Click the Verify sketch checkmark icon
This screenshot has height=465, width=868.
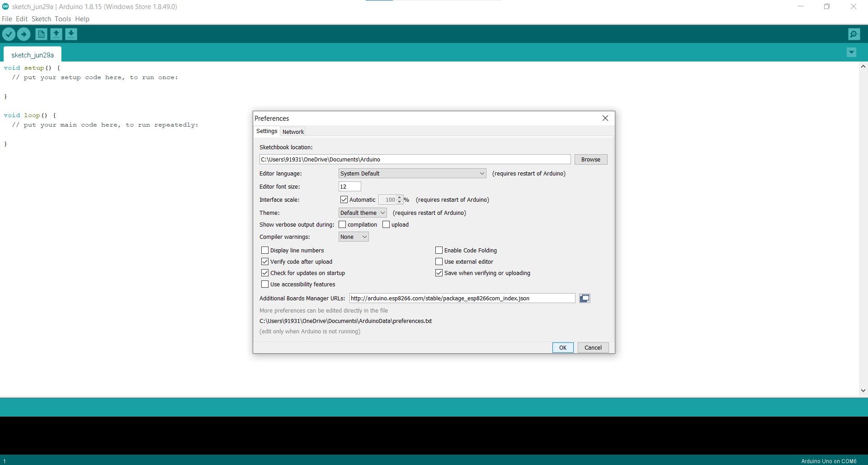click(9, 34)
